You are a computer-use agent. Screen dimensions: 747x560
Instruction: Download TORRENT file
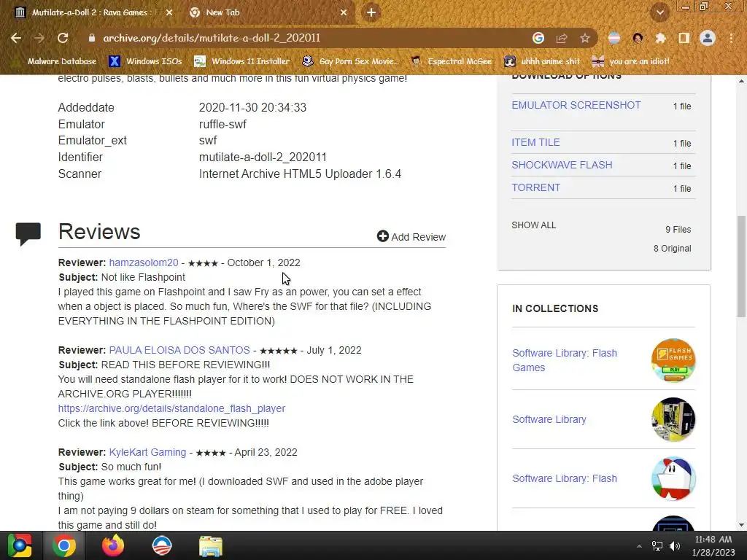click(x=535, y=187)
